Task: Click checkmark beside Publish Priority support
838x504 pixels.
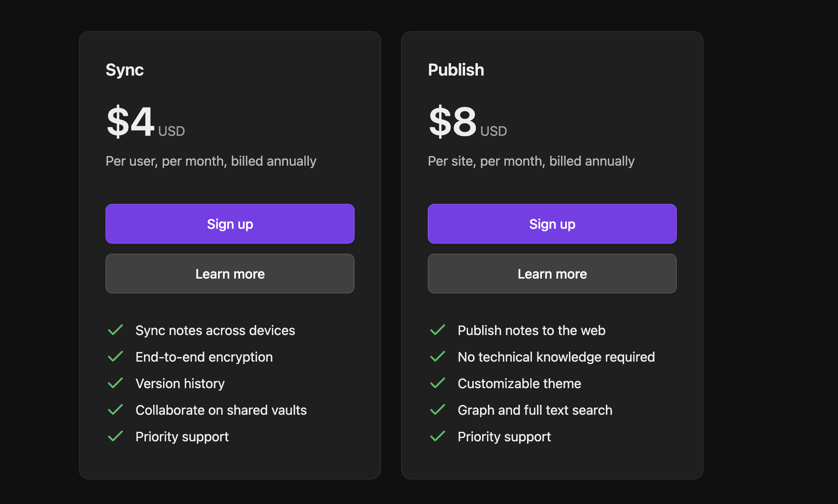Action: (438, 436)
